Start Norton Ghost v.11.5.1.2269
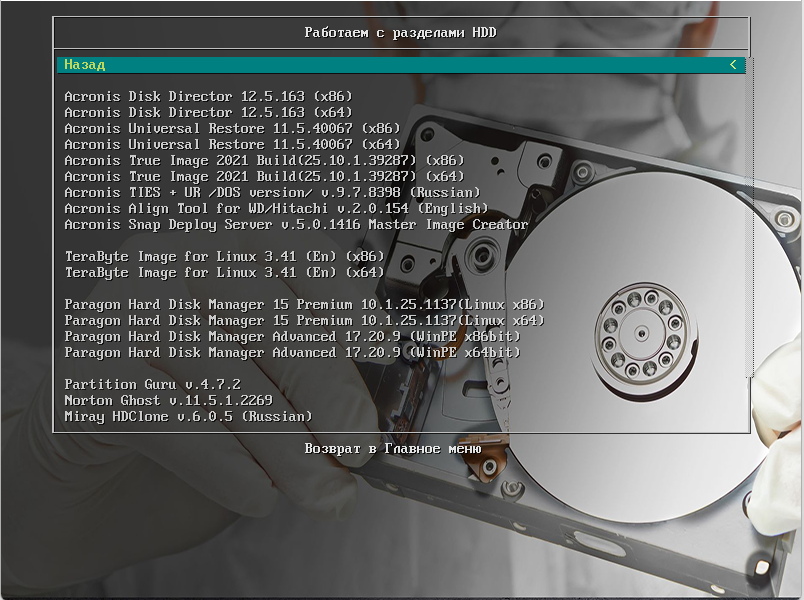This screenshot has width=804, height=600. [168, 401]
